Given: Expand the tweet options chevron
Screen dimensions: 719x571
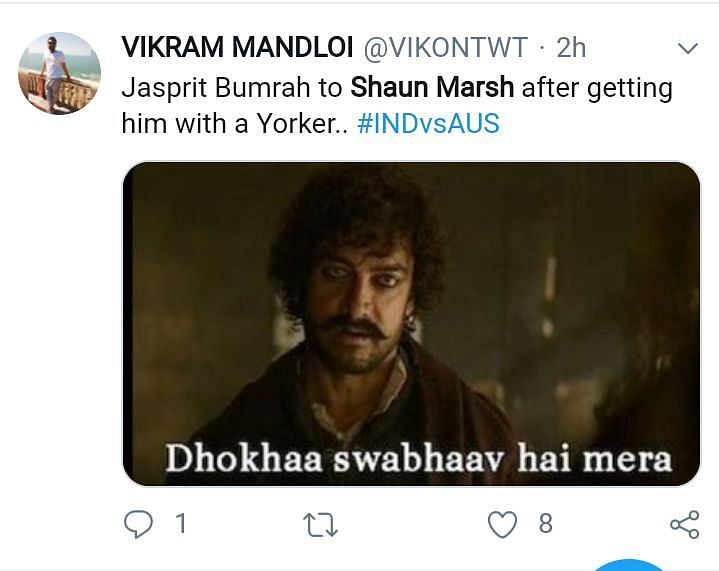Looking at the screenshot, I should 689,48.
